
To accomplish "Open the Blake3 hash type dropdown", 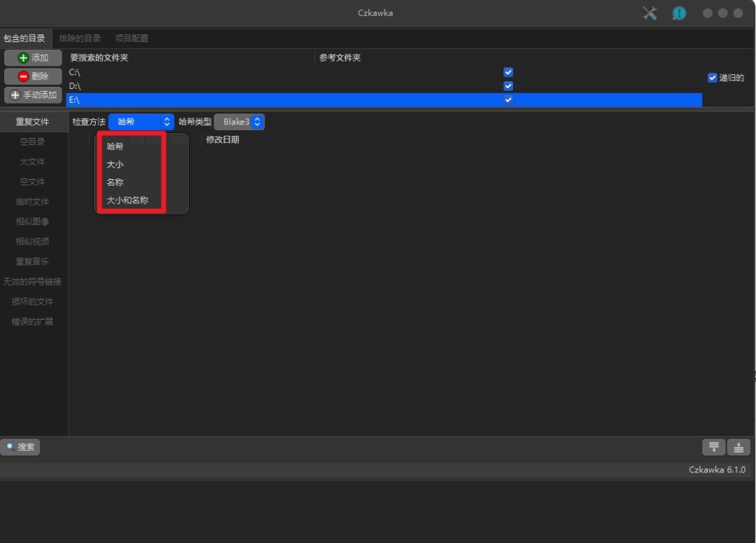I will (239, 122).
